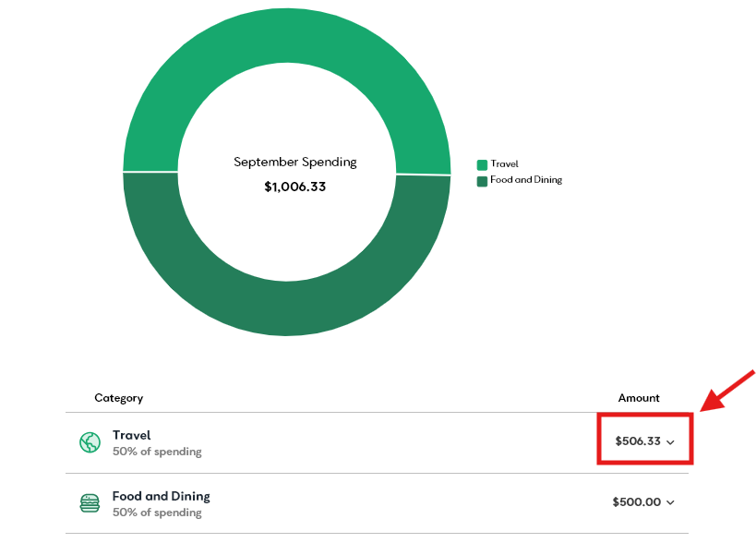Click the September Spending chart title
Viewport: 756px width, 543px height.
click(294, 163)
